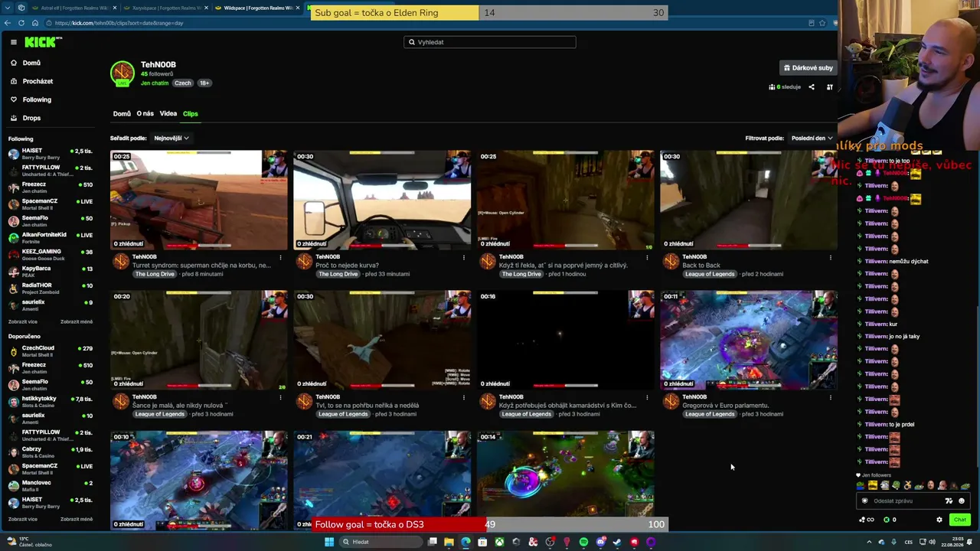Switch to the Videa channel tab

[168, 114]
